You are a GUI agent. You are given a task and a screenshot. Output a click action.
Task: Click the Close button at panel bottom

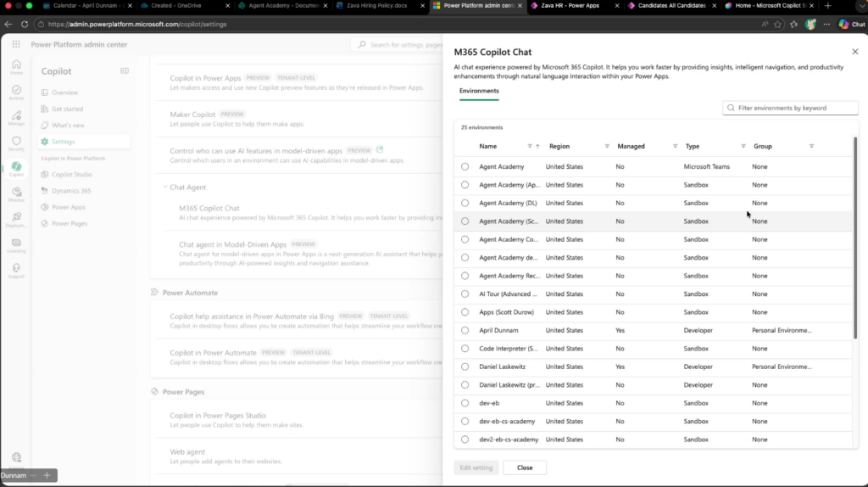(x=525, y=467)
